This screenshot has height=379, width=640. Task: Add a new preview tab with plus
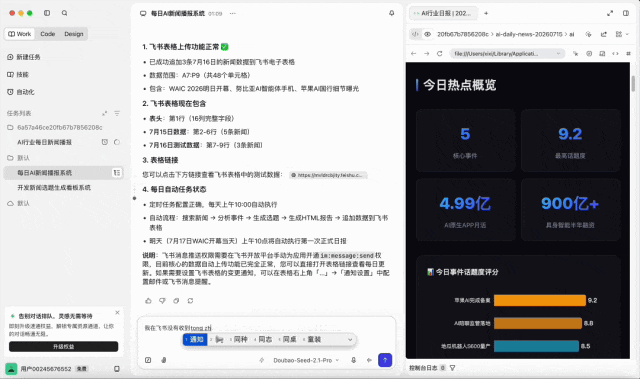pyautogui.click(x=486, y=13)
